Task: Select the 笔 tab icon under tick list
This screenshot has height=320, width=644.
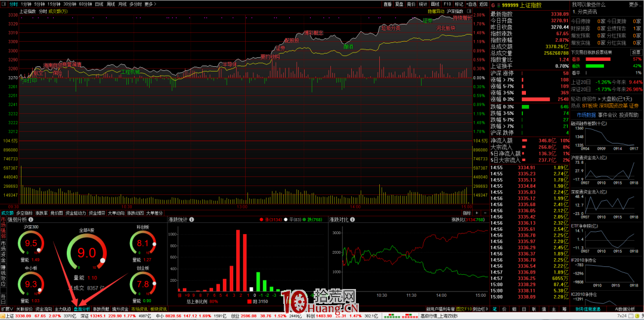Action: click(495, 309)
